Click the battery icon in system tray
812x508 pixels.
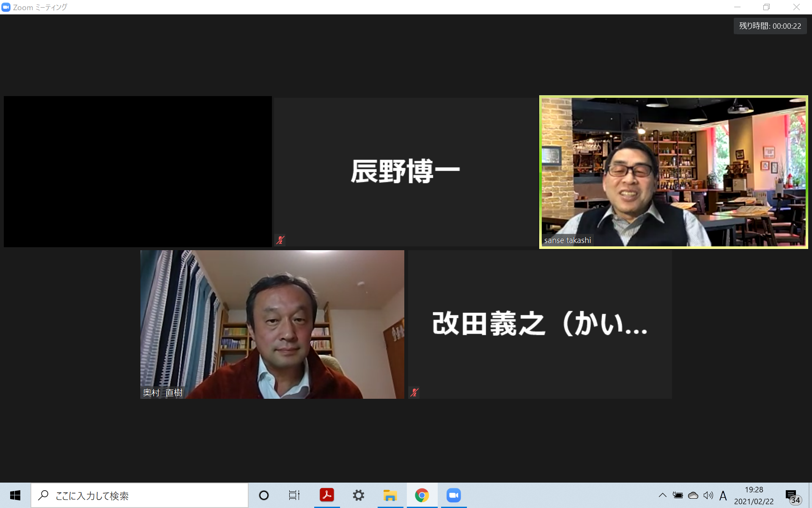pos(678,495)
